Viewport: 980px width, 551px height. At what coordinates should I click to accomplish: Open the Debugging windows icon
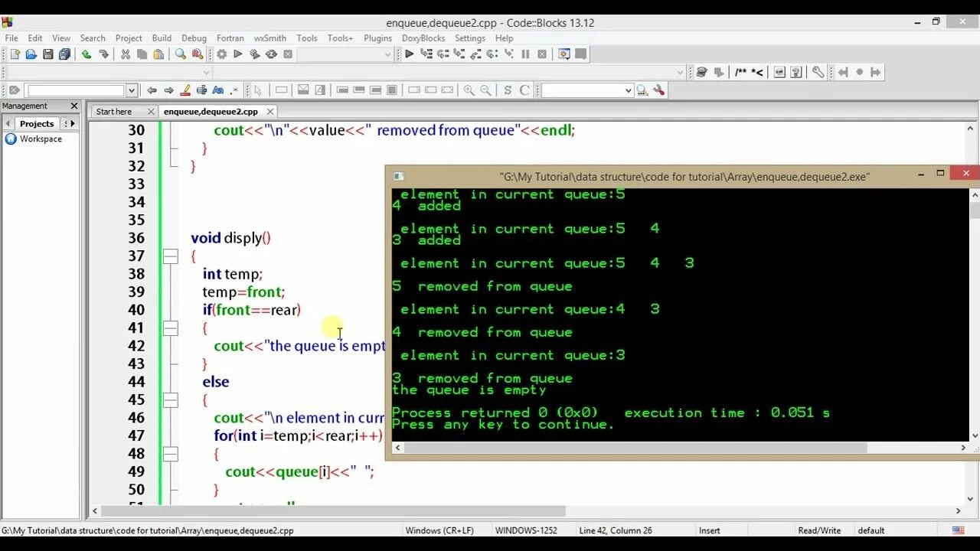pyautogui.click(x=564, y=54)
